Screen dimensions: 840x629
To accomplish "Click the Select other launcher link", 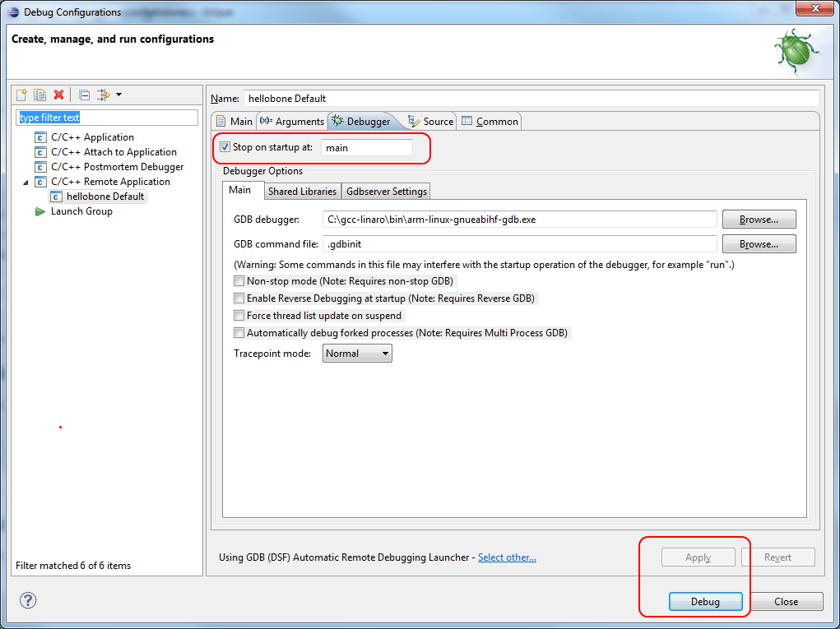I will click(507, 557).
